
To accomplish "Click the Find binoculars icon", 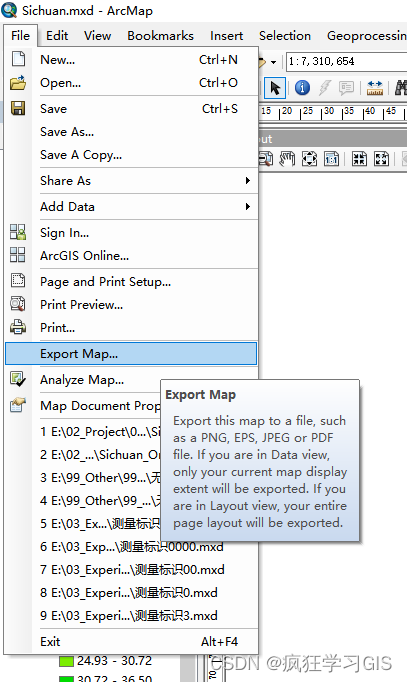I will [x=400, y=88].
